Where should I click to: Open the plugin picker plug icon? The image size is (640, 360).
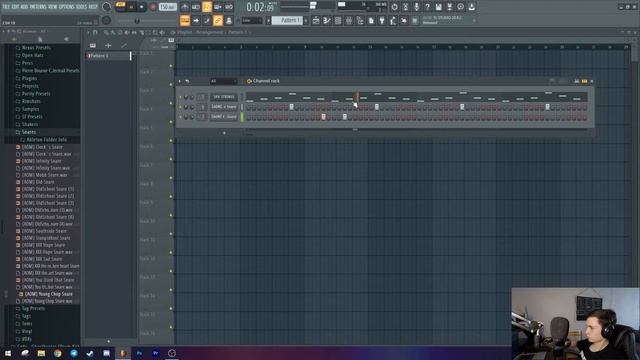point(382,20)
